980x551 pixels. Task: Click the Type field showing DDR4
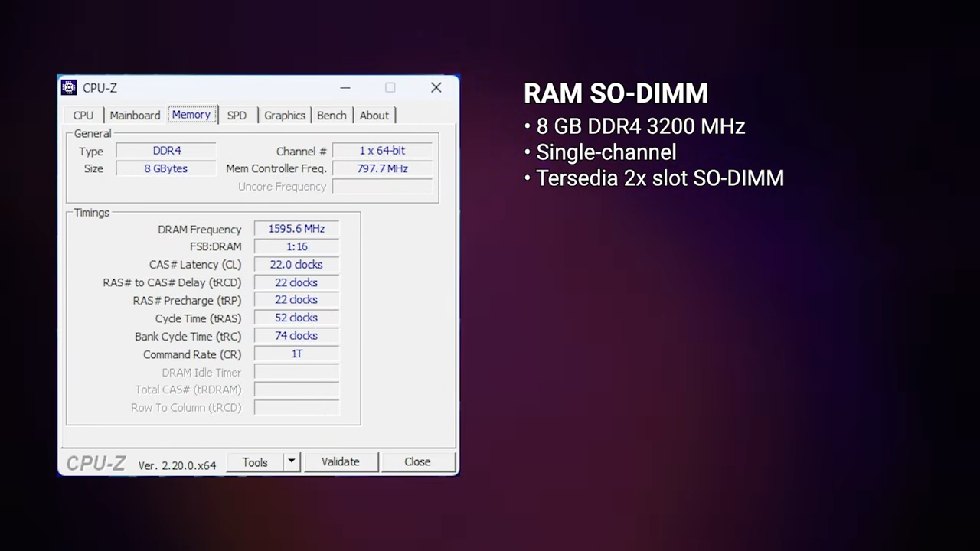[166, 151]
